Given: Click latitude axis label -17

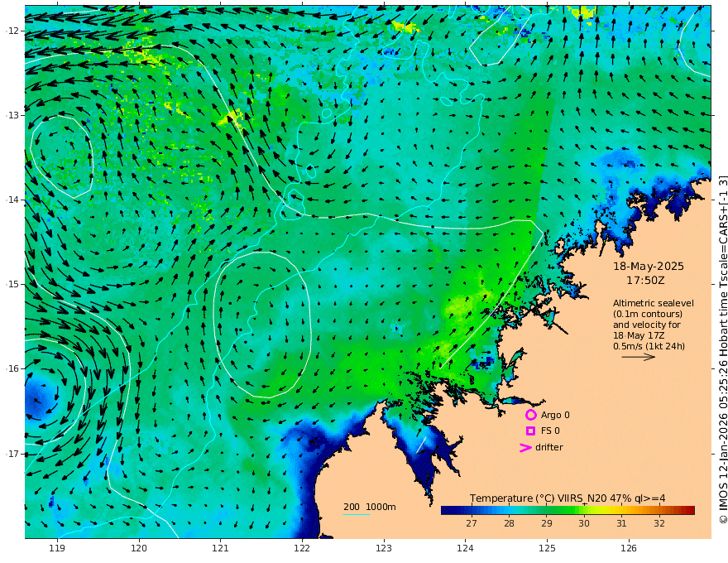Looking at the screenshot, I should (x=12, y=454).
